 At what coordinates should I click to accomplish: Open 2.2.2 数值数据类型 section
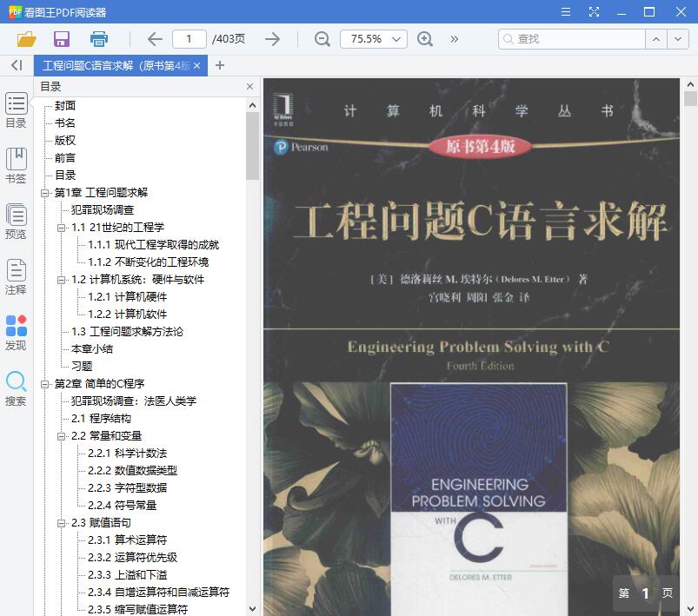133,471
